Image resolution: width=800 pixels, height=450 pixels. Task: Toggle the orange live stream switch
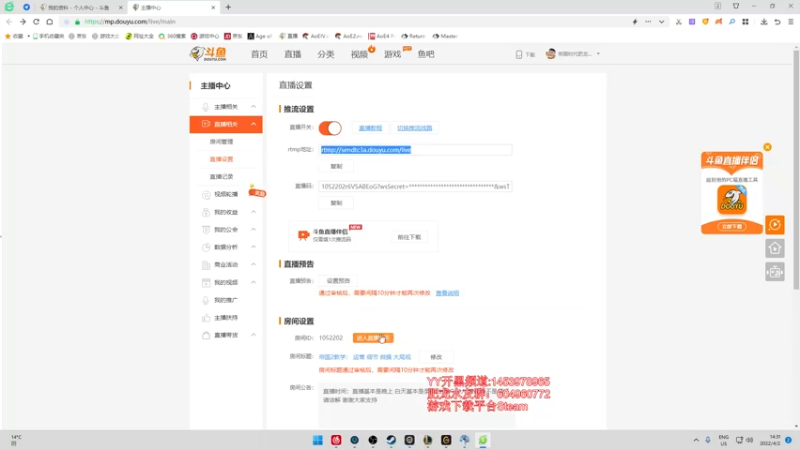[330, 128]
